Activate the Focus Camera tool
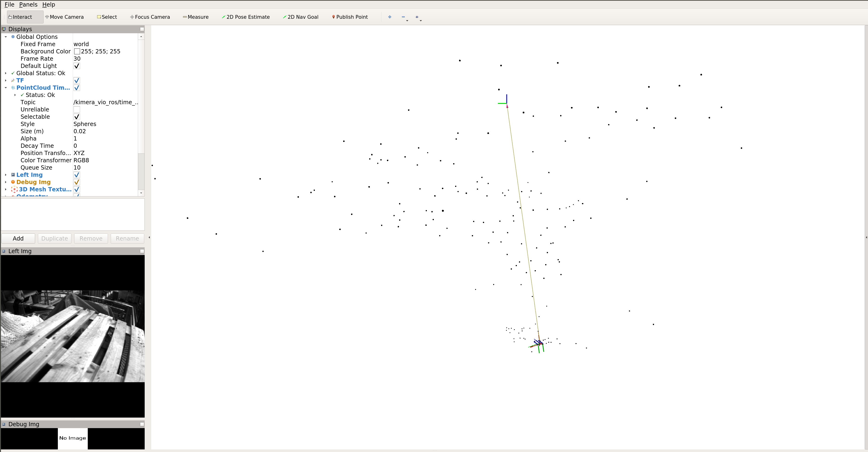The height and width of the screenshot is (452, 868). pos(150,17)
